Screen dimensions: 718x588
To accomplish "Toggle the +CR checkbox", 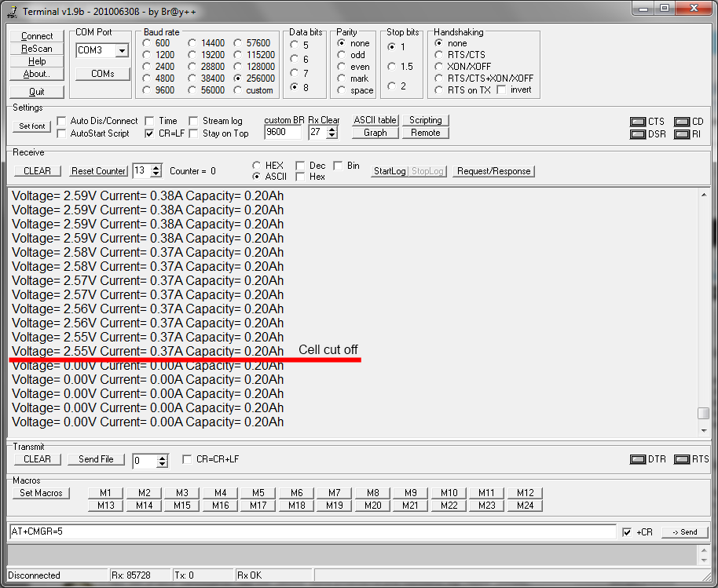I will point(627,532).
